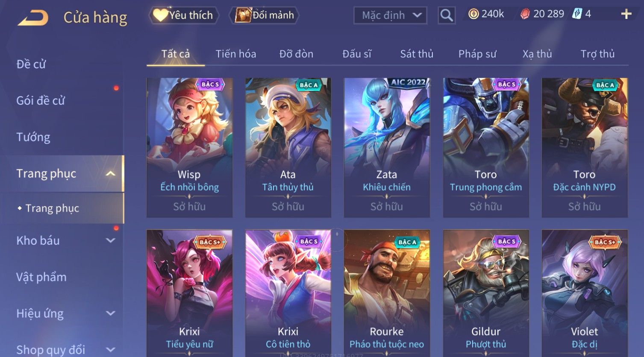Select the Sát thủ filter tab

click(x=417, y=54)
